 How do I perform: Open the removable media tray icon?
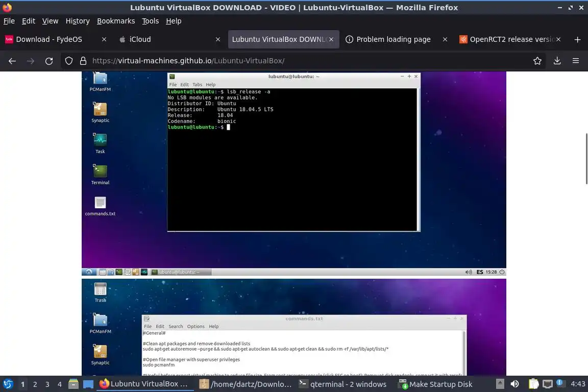coord(500,384)
